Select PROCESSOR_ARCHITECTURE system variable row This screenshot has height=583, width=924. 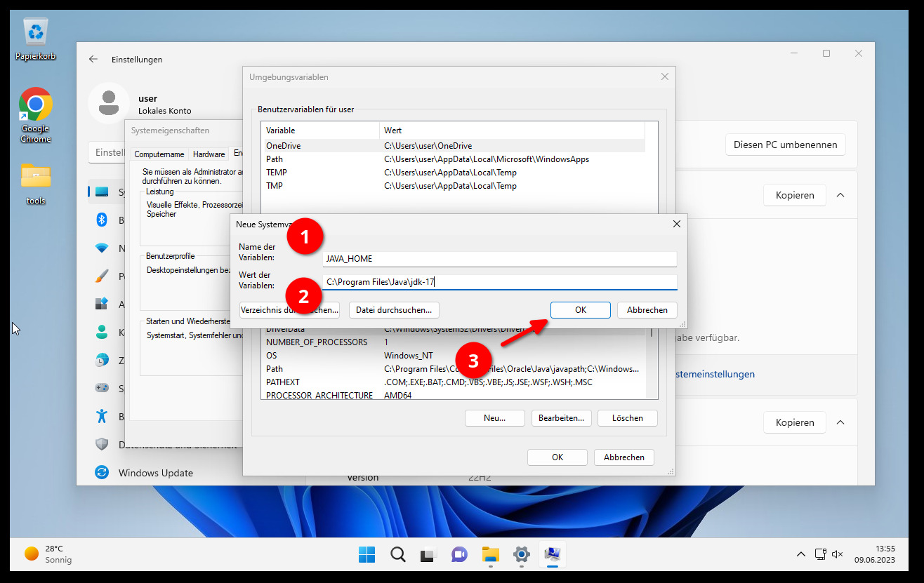point(453,395)
